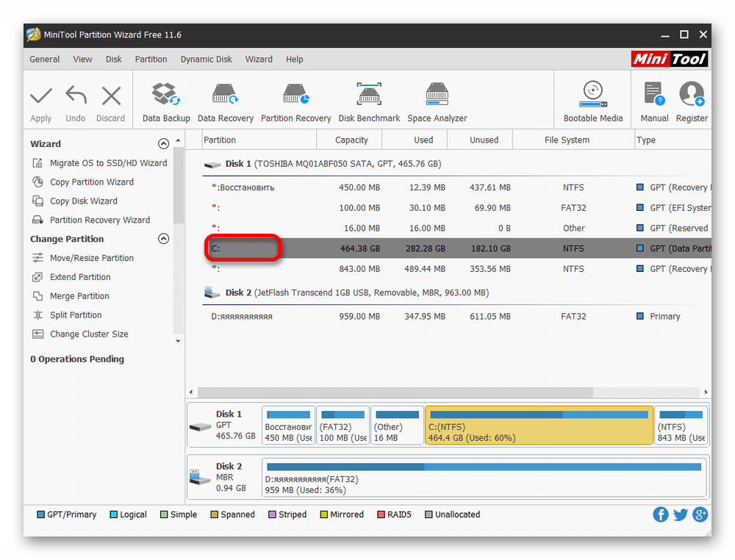735x560 pixels.
Task: Open the Manual icon
Action: click(654, 94)
